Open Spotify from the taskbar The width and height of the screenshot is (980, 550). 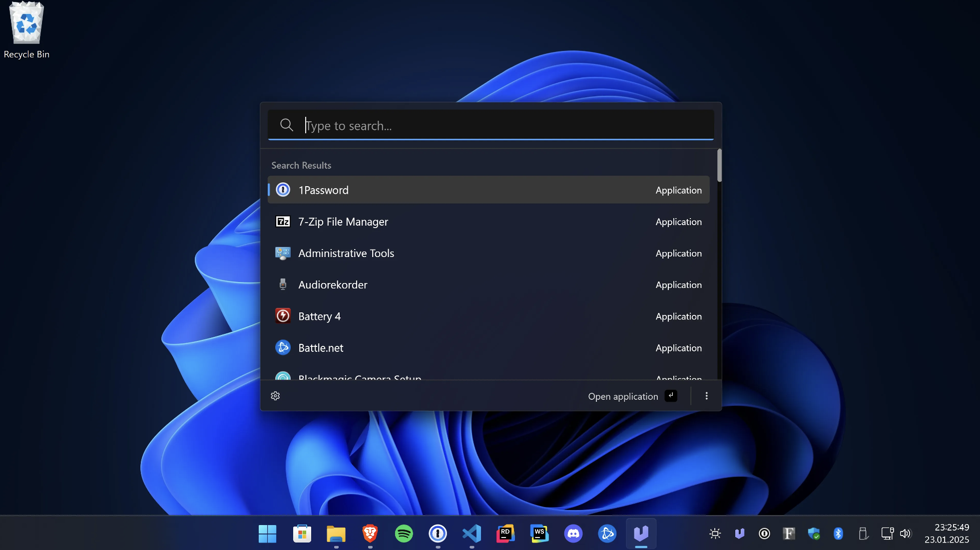(x=404, y=534)
